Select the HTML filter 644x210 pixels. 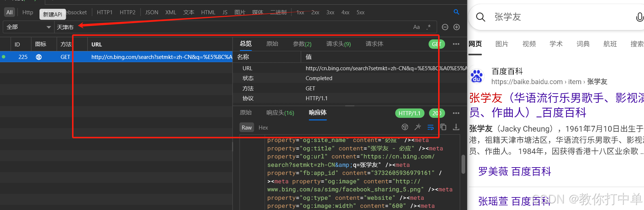(x=208, y=12)
